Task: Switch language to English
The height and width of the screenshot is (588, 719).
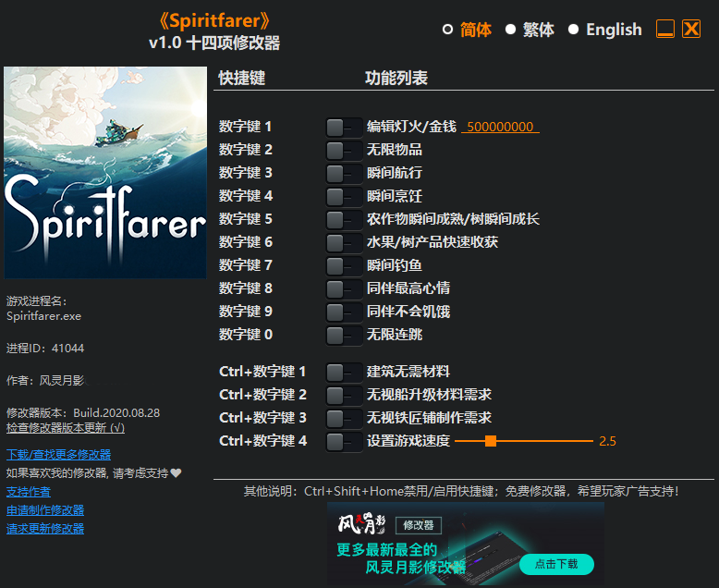Action: [574, 30]
